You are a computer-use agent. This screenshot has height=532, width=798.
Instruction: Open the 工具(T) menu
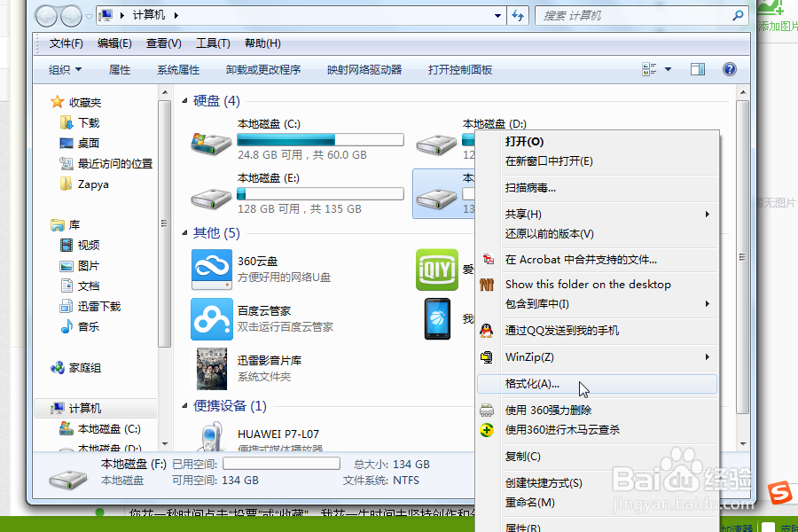pyautogui.click(x=213, y=43)
